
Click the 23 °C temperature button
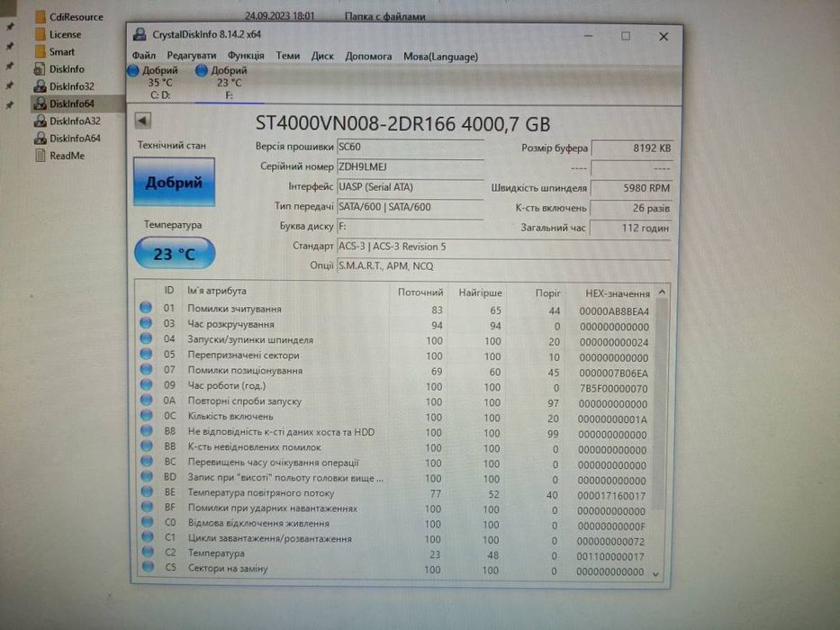[175, 254]
